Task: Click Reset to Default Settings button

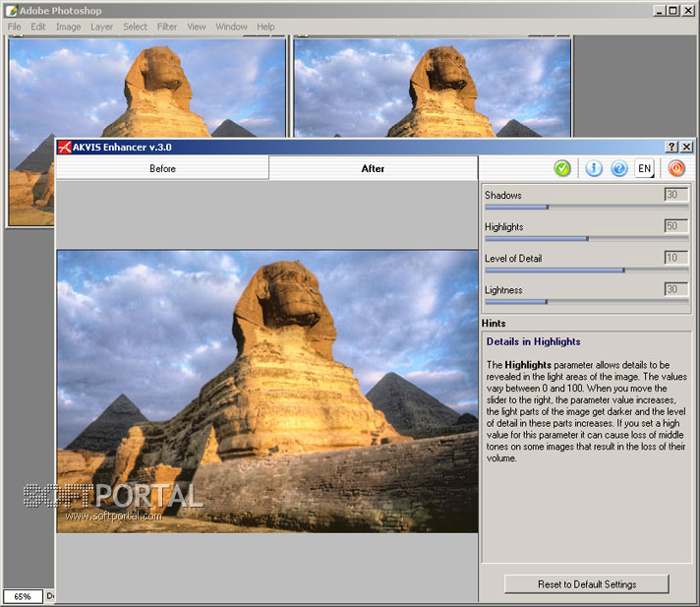Action: point(587,584)
